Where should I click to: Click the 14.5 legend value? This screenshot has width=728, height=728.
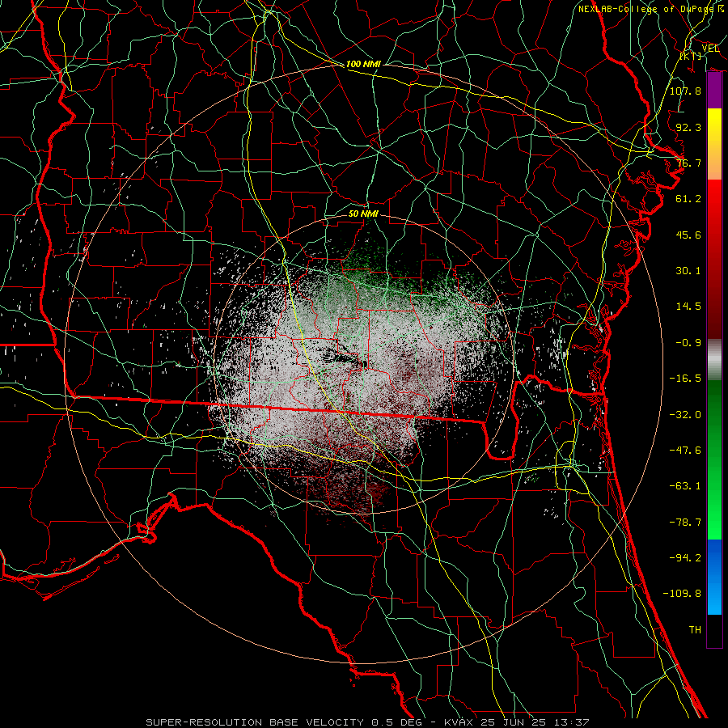(x=688, y=307)
